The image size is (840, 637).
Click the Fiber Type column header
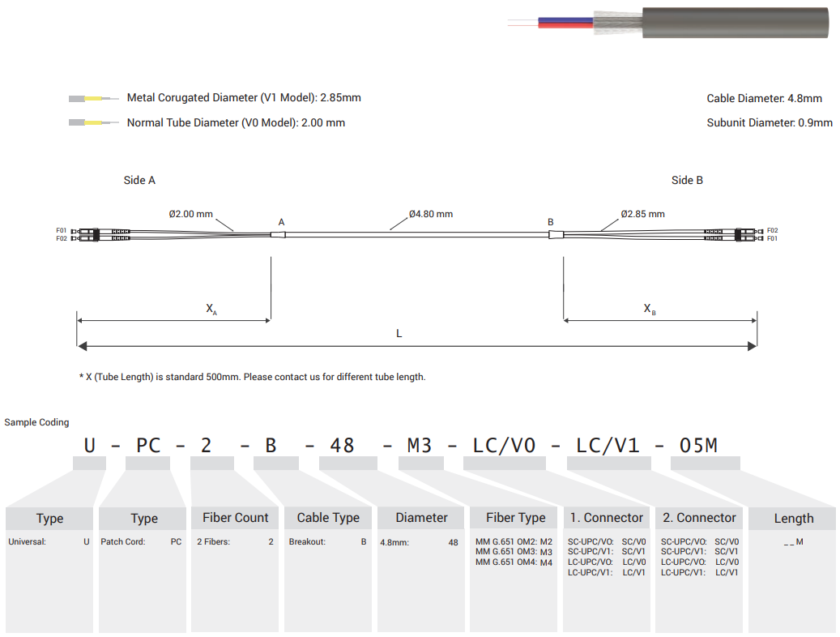tap(515, 518)
